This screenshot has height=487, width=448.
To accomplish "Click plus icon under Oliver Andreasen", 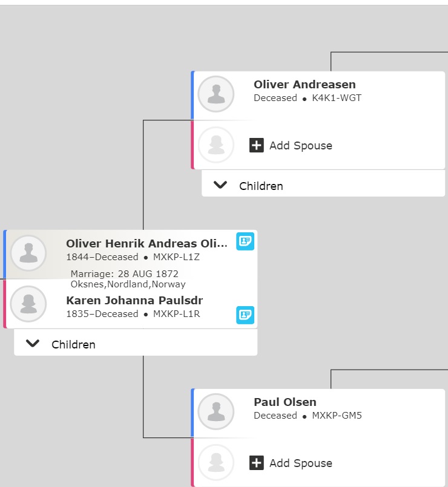I will 257,145.
